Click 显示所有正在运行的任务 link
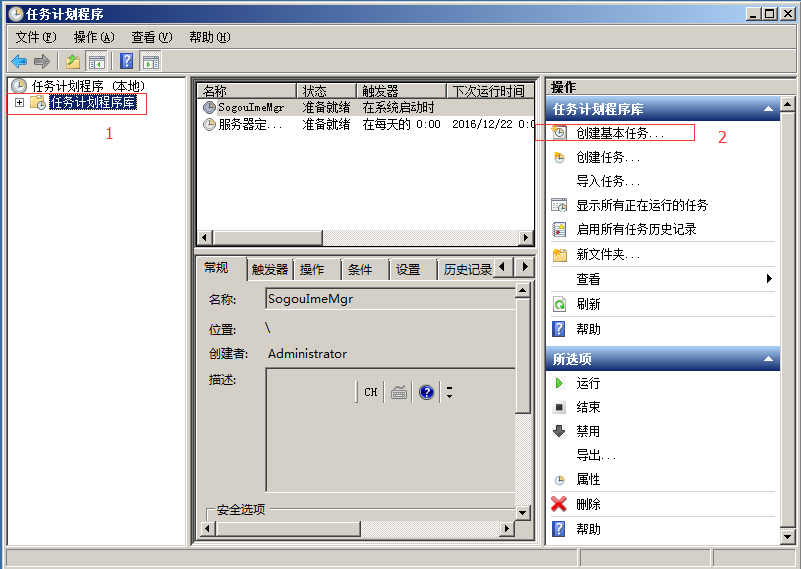This screenshot has height=569, width=801. (x=641, y=205)
